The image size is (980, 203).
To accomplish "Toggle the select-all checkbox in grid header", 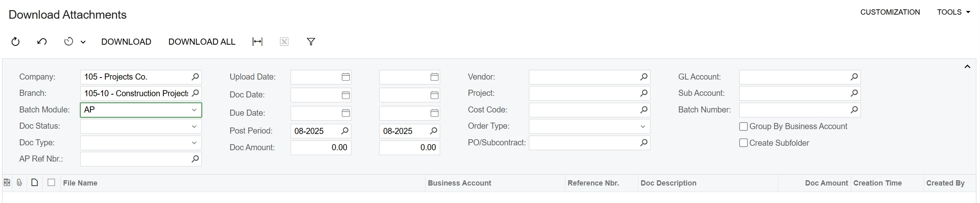I will coord(51,183).
